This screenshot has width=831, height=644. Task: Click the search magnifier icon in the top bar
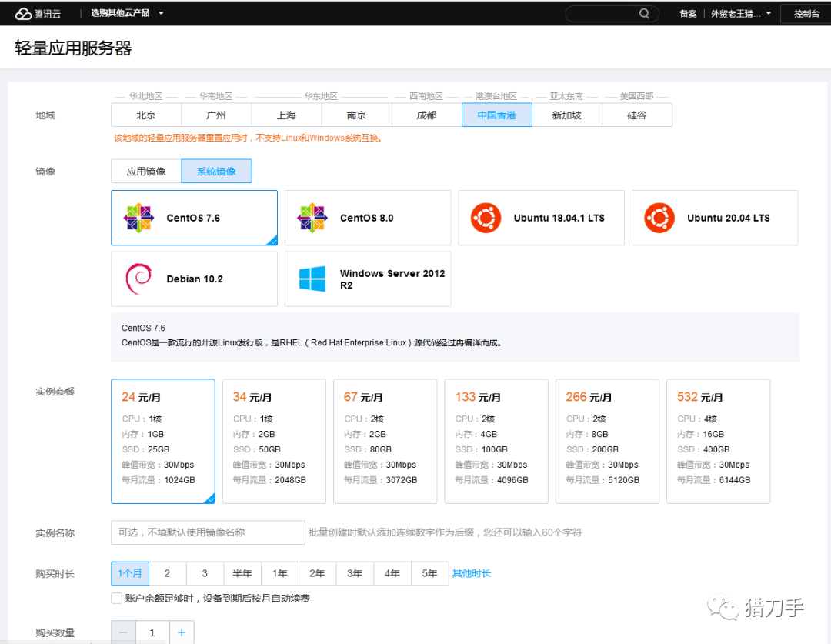645,13
